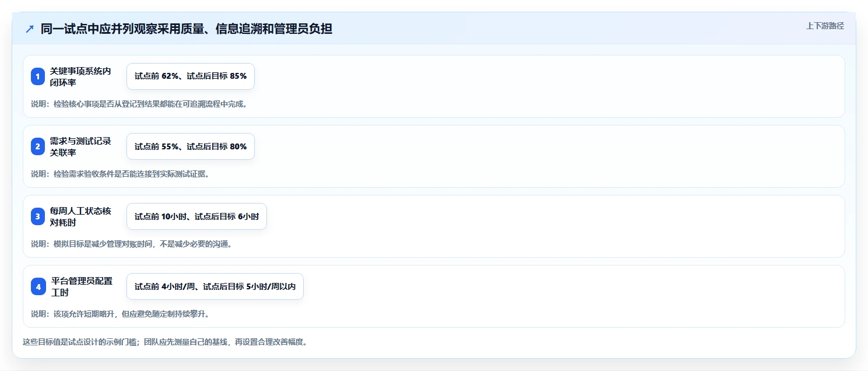Click the number 1 badge

click(x=38, y=76)
